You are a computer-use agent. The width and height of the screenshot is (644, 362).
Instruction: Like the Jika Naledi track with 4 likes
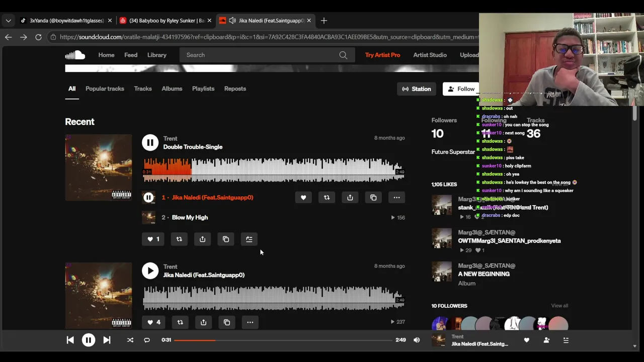pyautogui.click(x=153, y=322)
